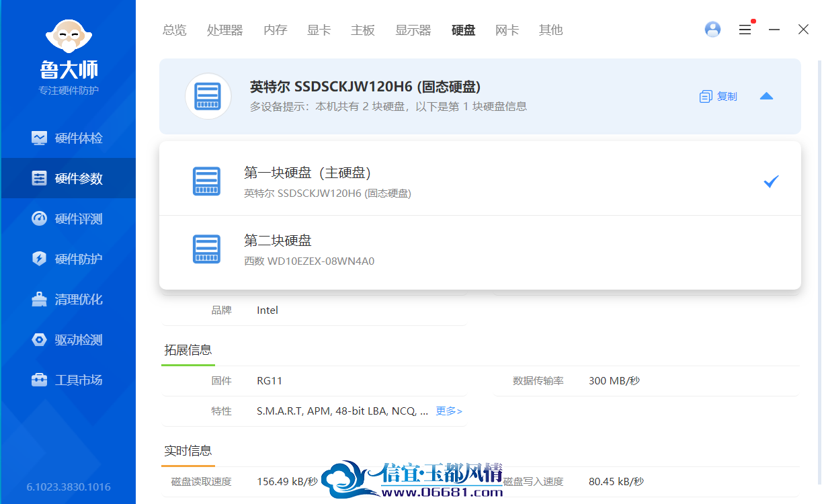The width and height of the screenshot is (824, 504).
Task: Click brand value Intel
Action: tap(267, 310)
